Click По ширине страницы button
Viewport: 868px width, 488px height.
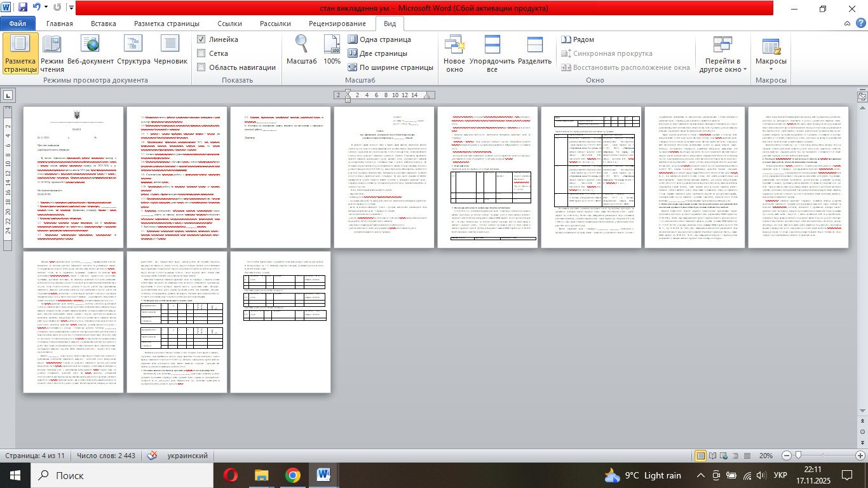[x=390, y=67]
